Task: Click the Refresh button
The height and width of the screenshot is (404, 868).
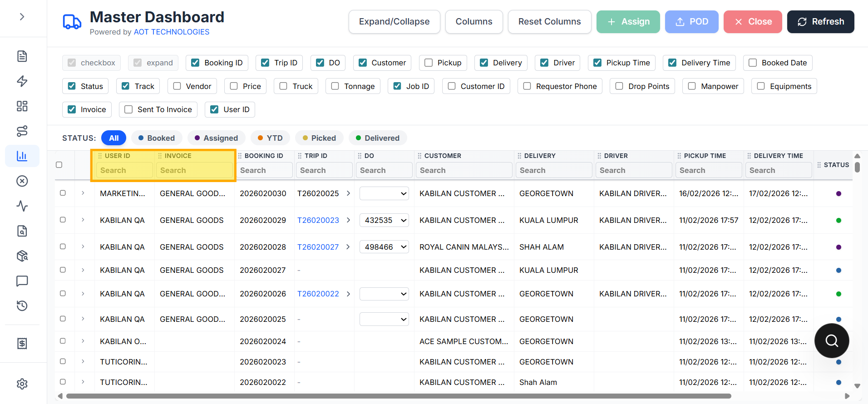Action: [821, 22]
